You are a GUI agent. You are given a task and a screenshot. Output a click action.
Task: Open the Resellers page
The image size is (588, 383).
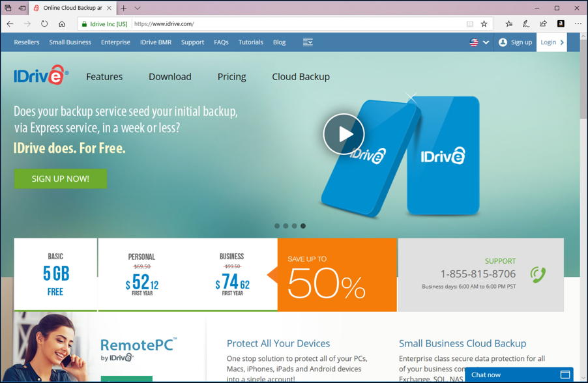click(x=27, y=42)
